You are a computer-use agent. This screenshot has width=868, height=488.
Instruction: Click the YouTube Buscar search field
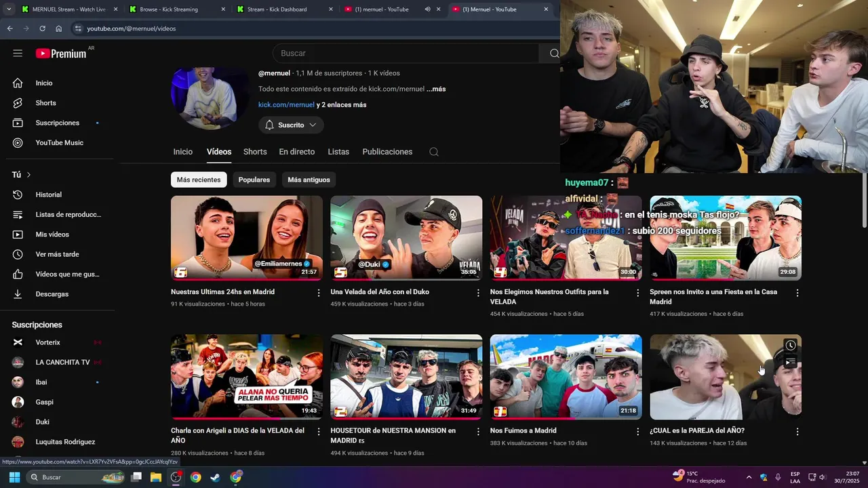pos(407,53)
